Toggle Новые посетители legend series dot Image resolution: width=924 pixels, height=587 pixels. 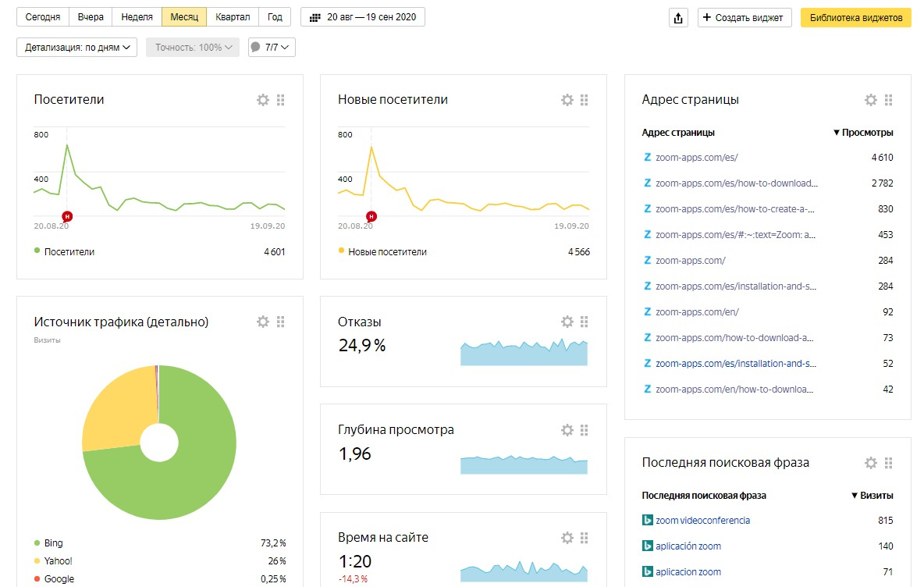[341, 251]
